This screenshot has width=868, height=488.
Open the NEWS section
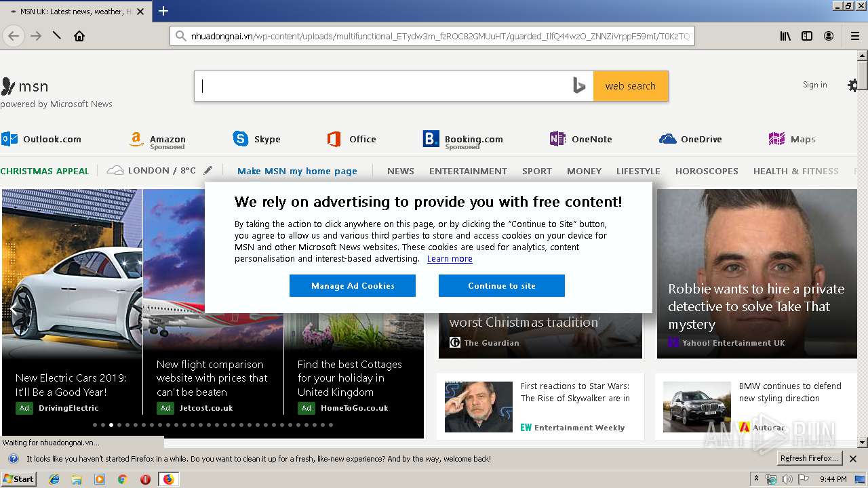tap(401, 171)
